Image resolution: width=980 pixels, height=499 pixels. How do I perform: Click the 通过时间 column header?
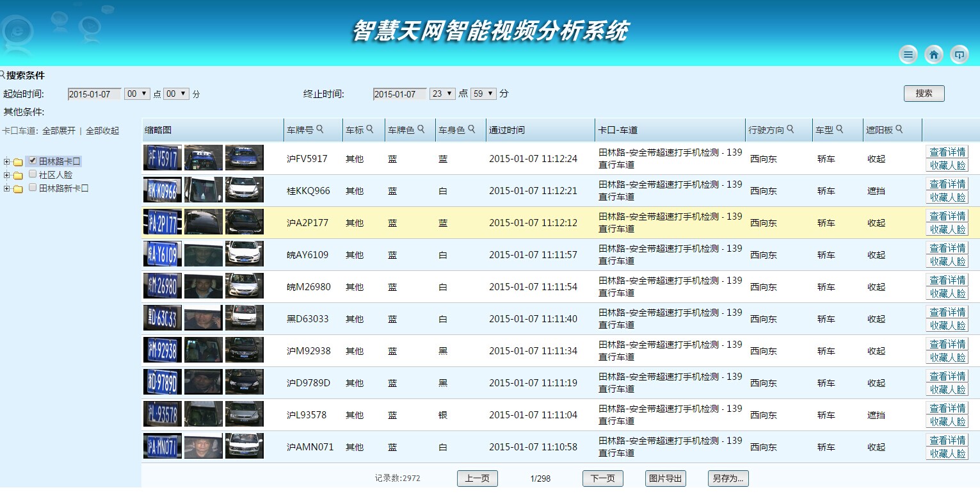click(540, 130)
